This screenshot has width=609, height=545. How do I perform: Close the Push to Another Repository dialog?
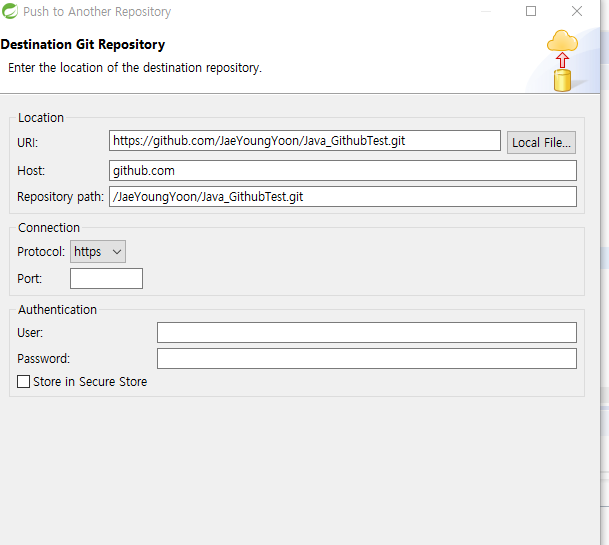pyautogui.click(x=577, y=11)
